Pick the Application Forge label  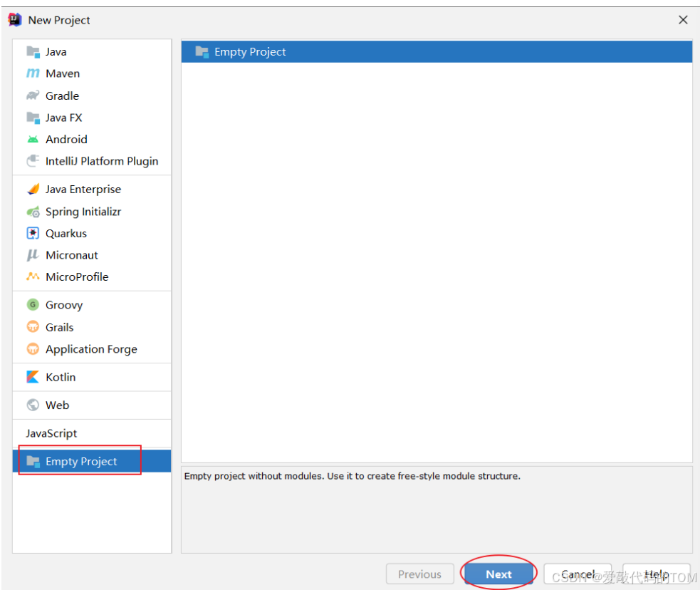(91, 349)
